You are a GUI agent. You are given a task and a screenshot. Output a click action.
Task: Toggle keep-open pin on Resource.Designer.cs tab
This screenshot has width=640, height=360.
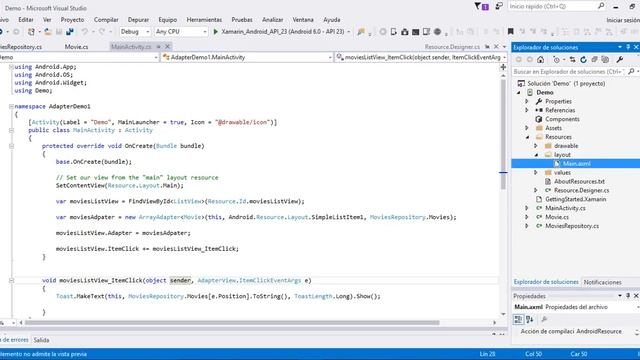487,47
